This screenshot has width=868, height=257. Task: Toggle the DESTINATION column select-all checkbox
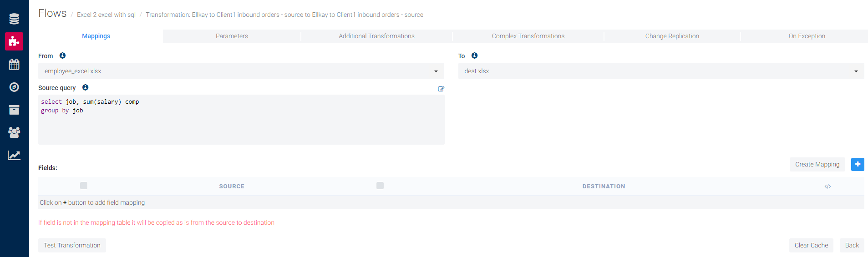click(380, 186)
